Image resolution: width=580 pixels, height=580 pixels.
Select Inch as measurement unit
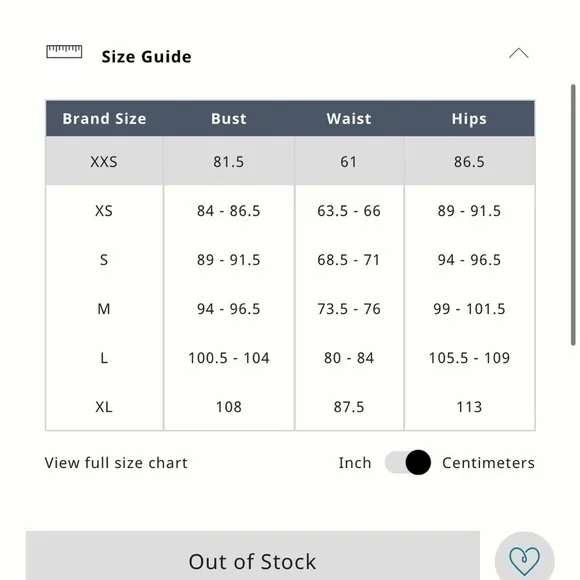pyautogui.click(x=355, y=463)
